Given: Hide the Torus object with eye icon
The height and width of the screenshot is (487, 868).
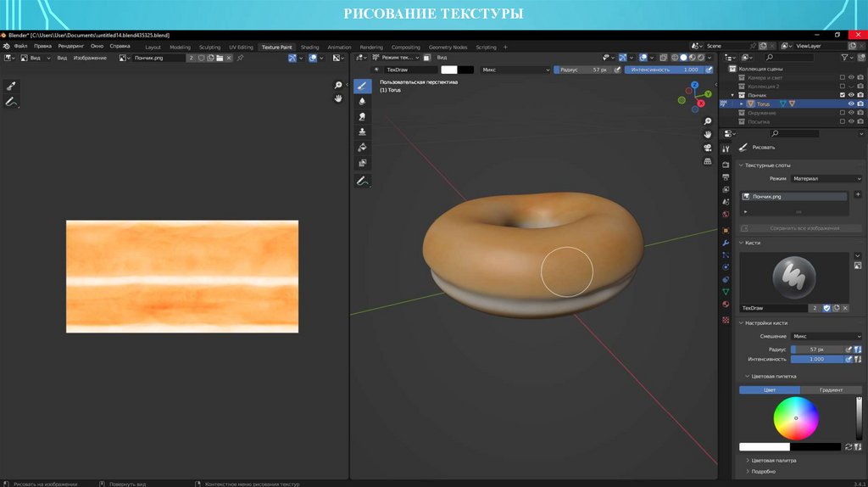Looking at the screenshot, I should [851, 104].
